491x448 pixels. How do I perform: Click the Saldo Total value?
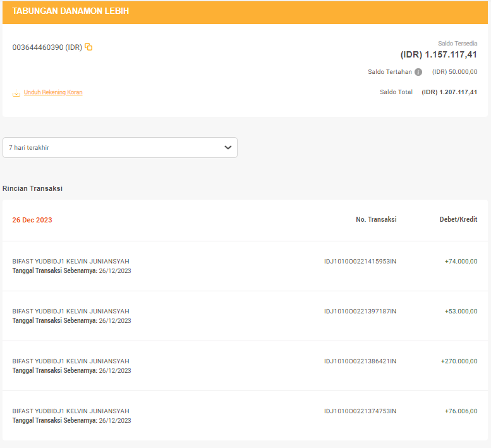(x=449, y=92)
